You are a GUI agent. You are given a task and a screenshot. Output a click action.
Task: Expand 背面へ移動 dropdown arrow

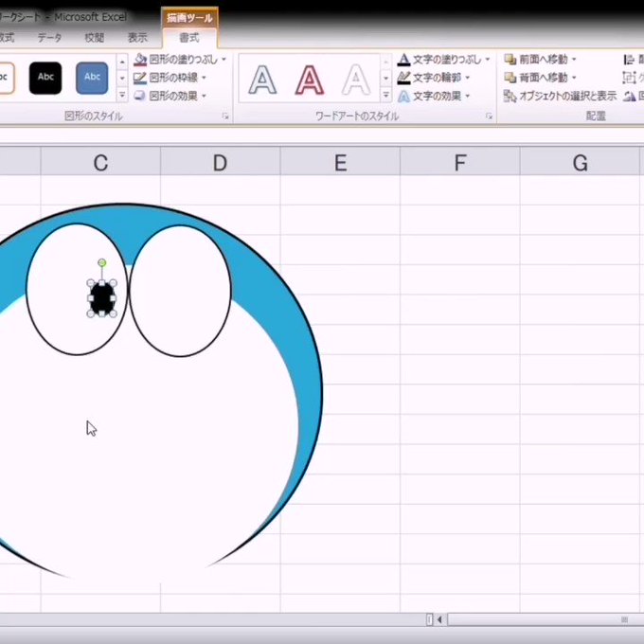(574, 78)
